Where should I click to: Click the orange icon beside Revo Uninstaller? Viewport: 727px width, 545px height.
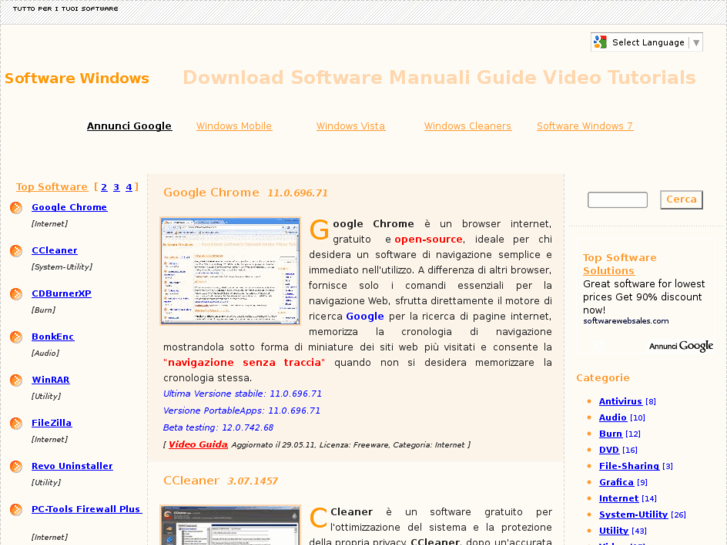pos(16,466)
